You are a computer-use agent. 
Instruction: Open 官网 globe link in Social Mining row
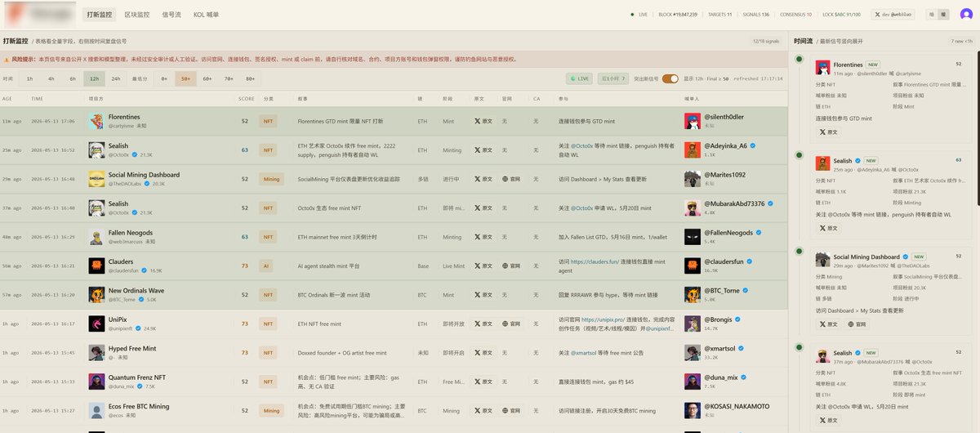511,178
